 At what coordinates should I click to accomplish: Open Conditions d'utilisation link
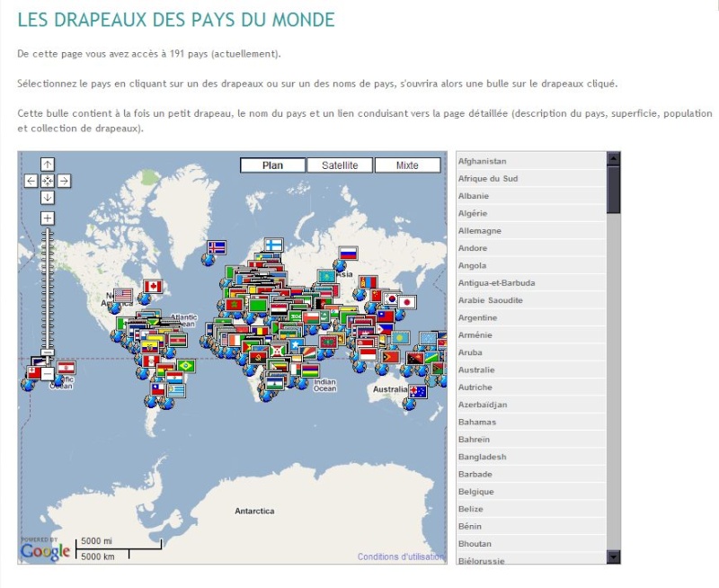[401, 557]
